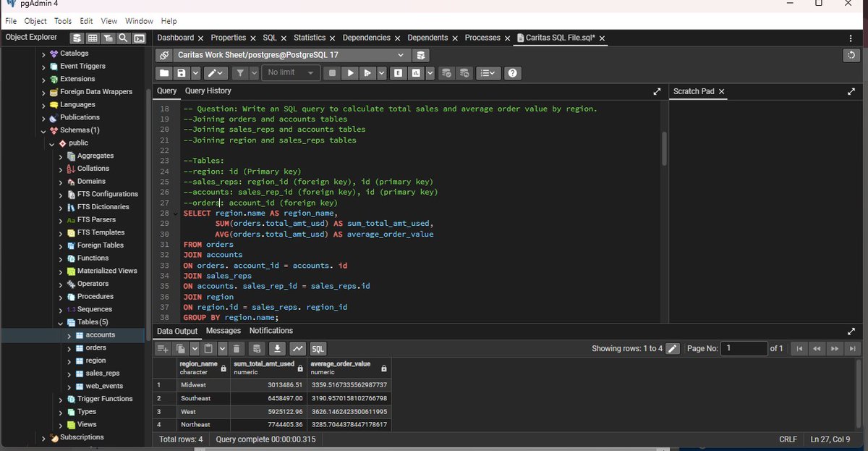Open the Graph Visualiser for results
The width and height of the screenshot is (868, 451).
[297, 349]
